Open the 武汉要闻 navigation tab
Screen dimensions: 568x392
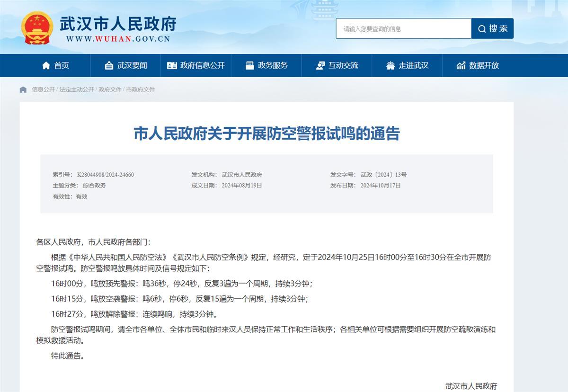click(132, 66)
